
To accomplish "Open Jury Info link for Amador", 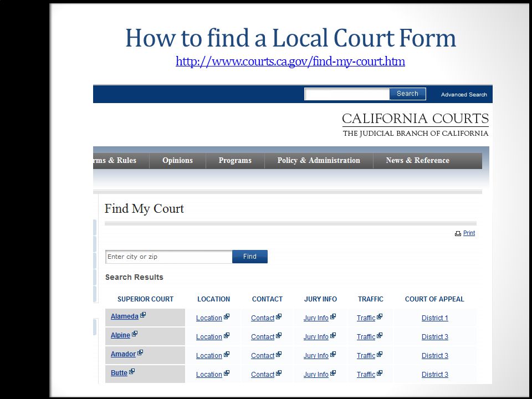I will 316,356.
